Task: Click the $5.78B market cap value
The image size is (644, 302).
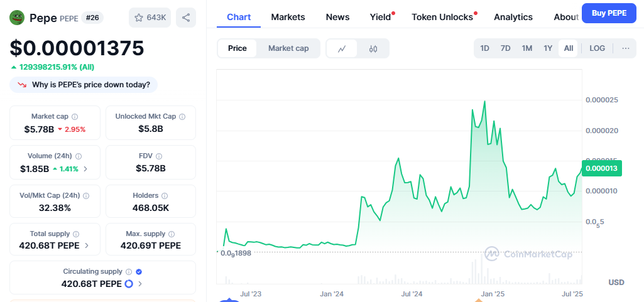Action: point(39,129)
